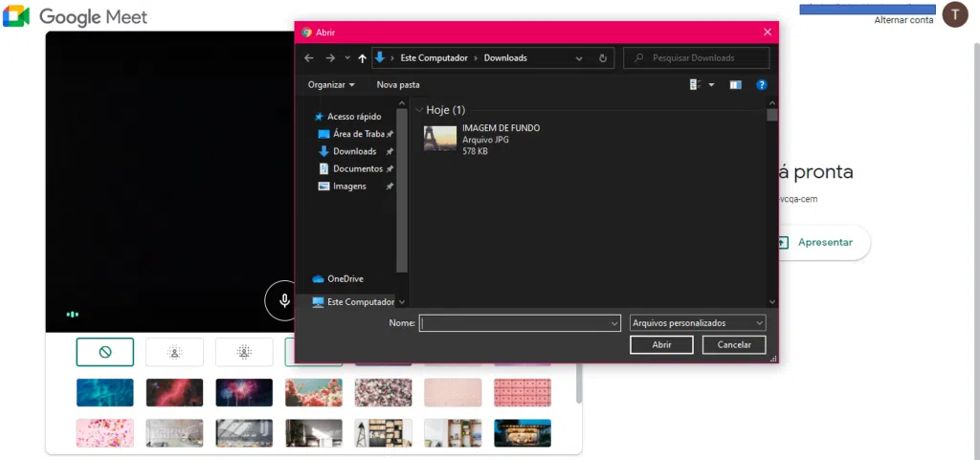Viewport: 980px width, 460px height.
Task: Toggle the preview pane icon
Action: [735, 85]
